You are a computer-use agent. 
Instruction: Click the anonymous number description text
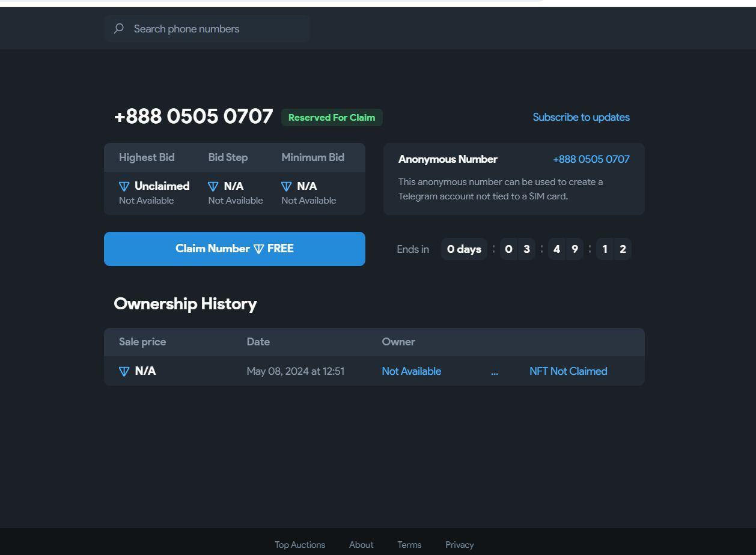coord(501,189)
